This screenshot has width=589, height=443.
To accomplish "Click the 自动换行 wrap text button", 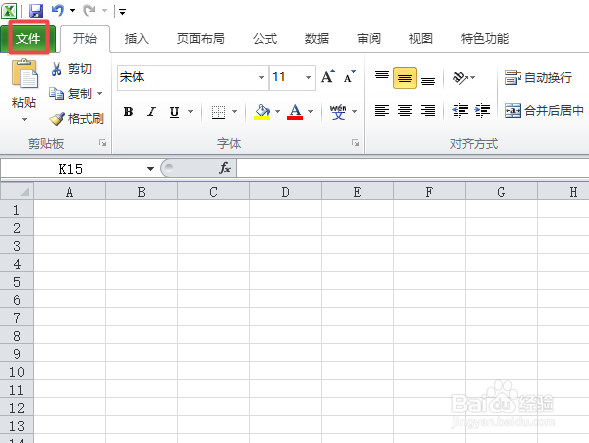I will click(x=538, y=78).
